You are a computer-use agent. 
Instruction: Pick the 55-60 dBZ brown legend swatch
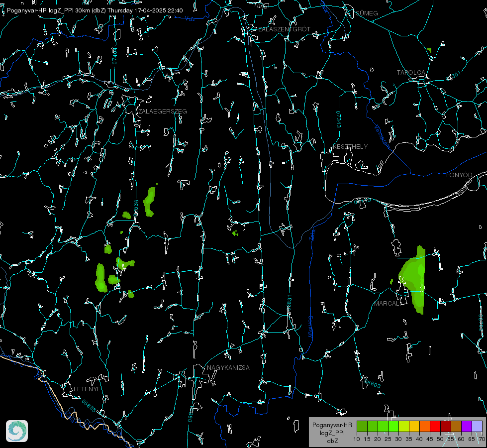[x=456, y=426]
